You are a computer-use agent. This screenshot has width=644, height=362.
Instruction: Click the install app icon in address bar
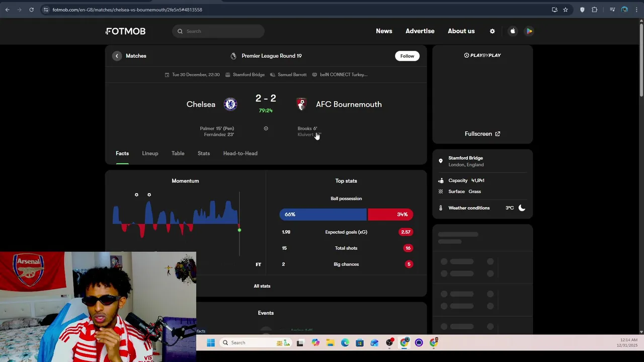tap(554, 10)
